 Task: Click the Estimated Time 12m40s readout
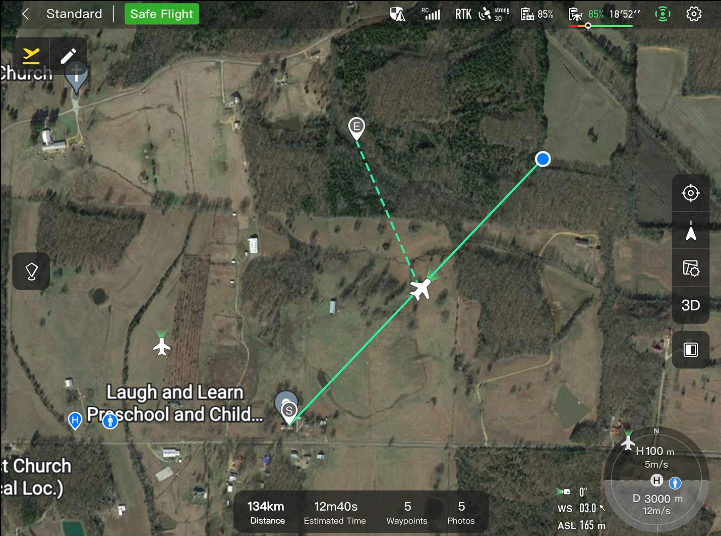pos(335,513)
